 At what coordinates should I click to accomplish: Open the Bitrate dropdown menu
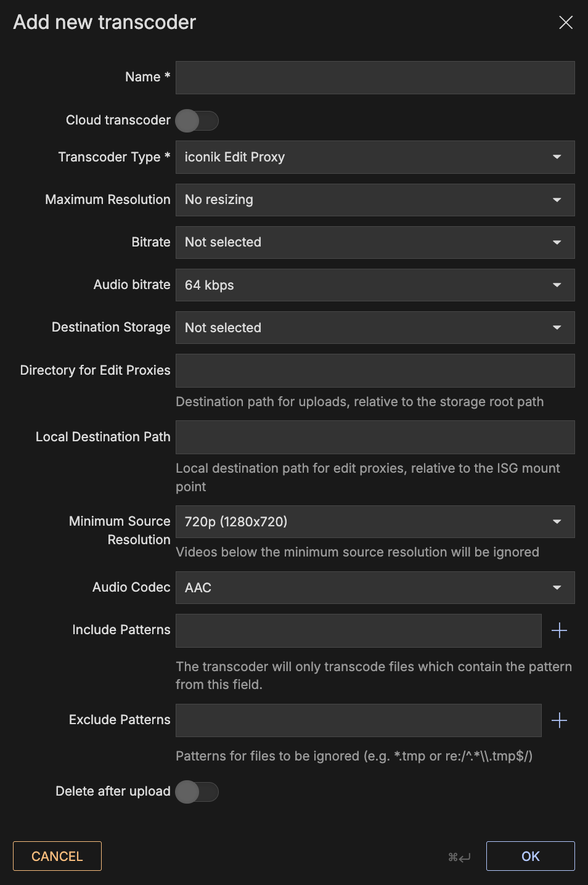[375, 242]
